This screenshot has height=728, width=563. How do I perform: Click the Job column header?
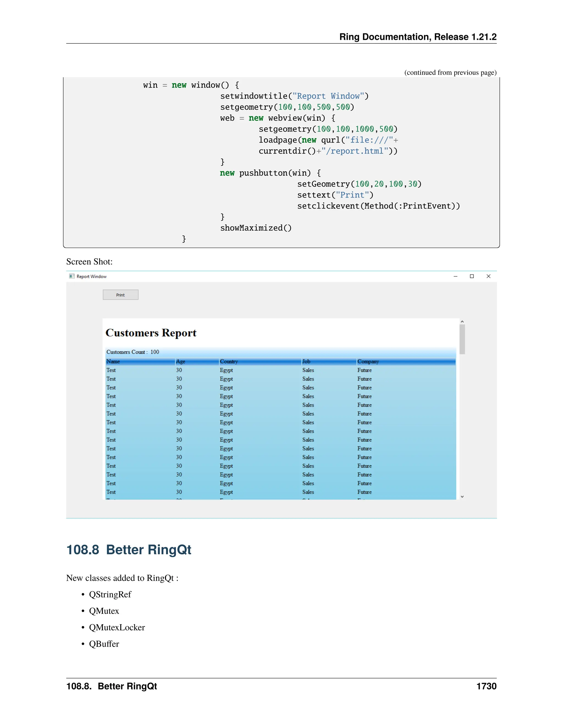click(x=306, y=361)
